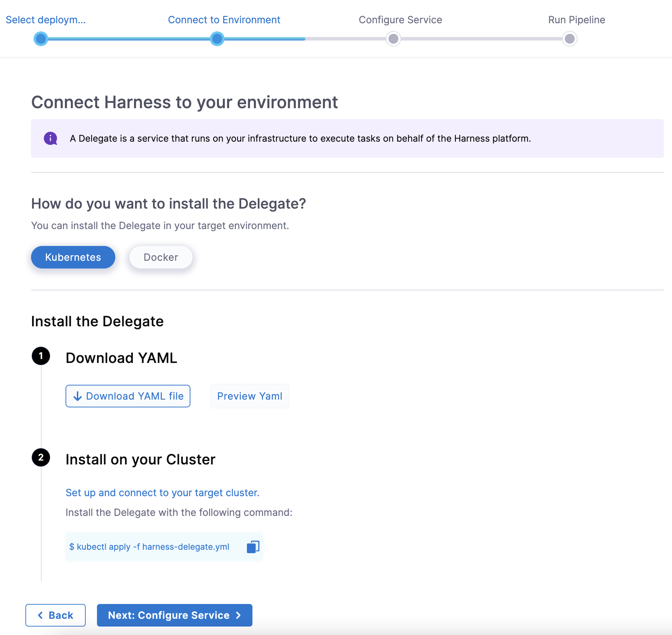Viewport: 672px width, 635px height.
Task: Go to Select deployment step label
Action: point(45,20)
